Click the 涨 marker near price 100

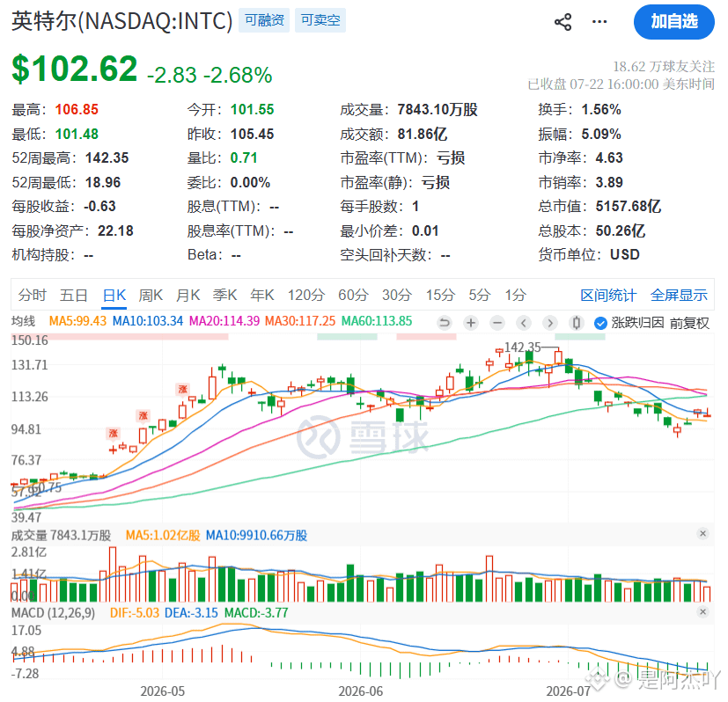143,415
